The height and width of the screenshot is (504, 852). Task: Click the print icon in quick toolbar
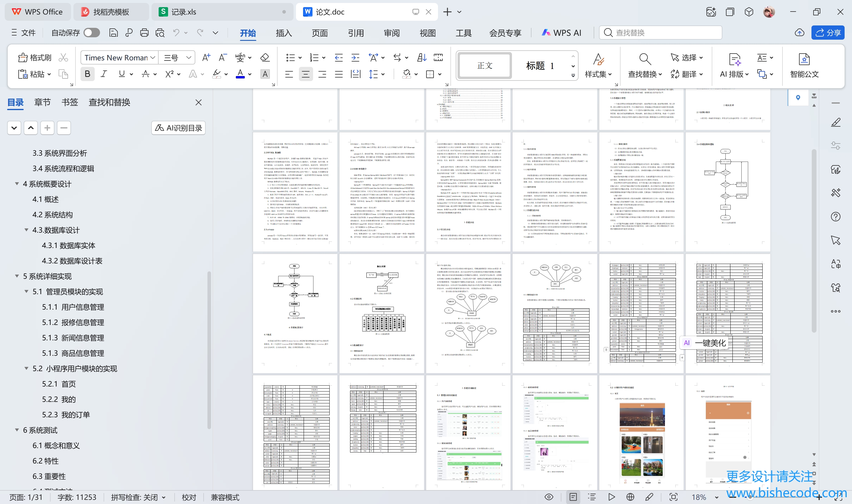[144, 33]
